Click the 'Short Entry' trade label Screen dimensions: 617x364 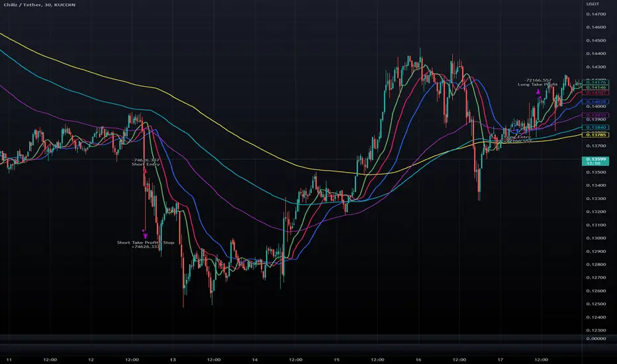coord(145,164)
